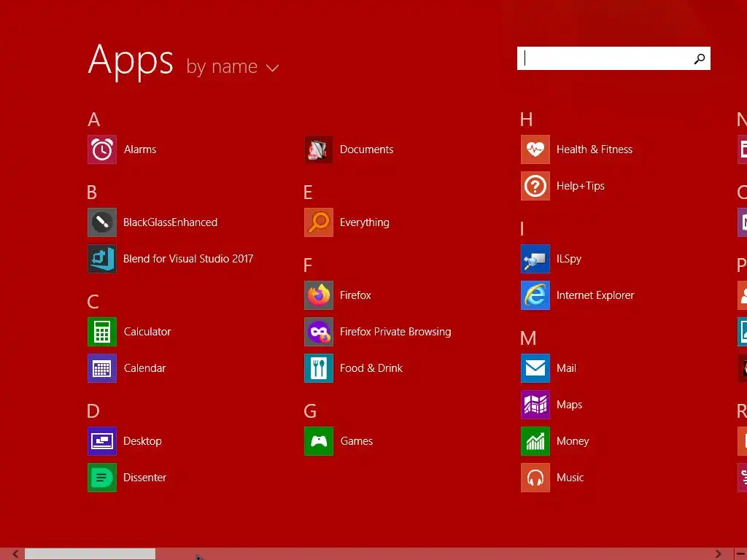Click the letter D group header

click(x=93, y=411)
